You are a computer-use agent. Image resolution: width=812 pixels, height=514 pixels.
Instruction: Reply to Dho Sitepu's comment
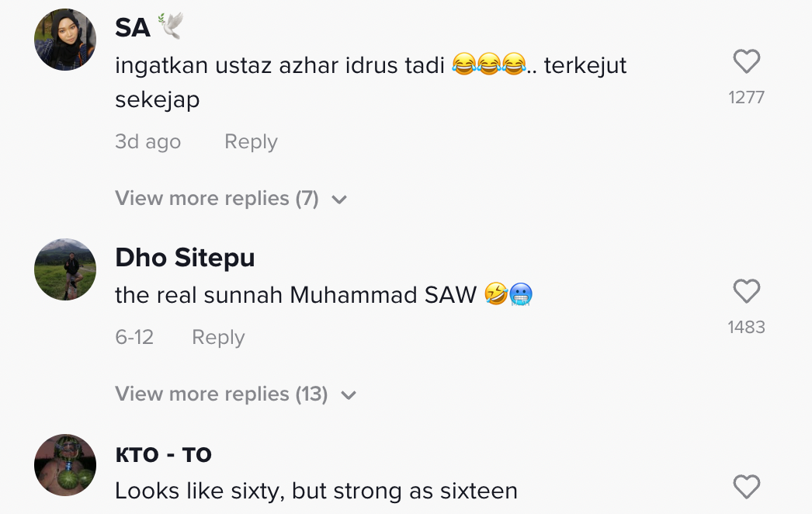pos(218,338)
